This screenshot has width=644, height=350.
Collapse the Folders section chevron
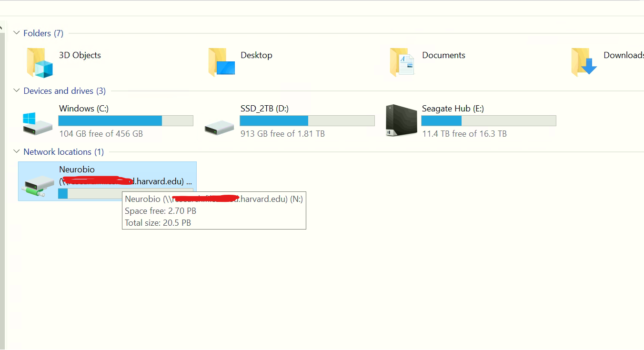17,33
